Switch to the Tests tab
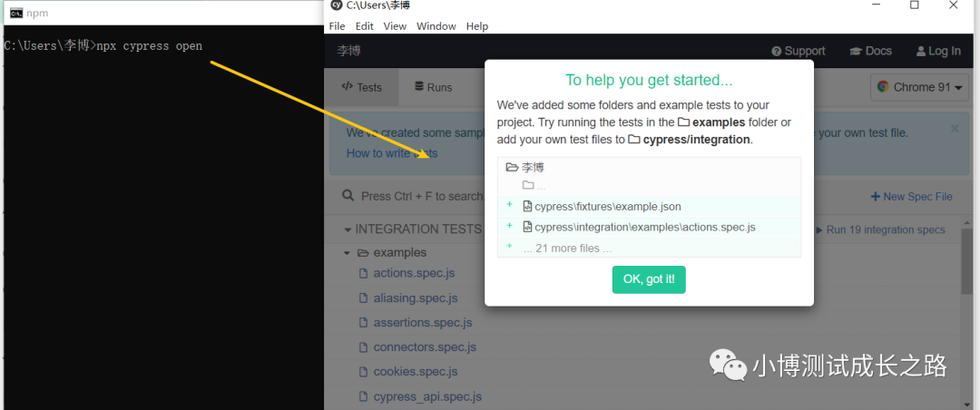This screenshot has height=410, width=980. [361, 87]
